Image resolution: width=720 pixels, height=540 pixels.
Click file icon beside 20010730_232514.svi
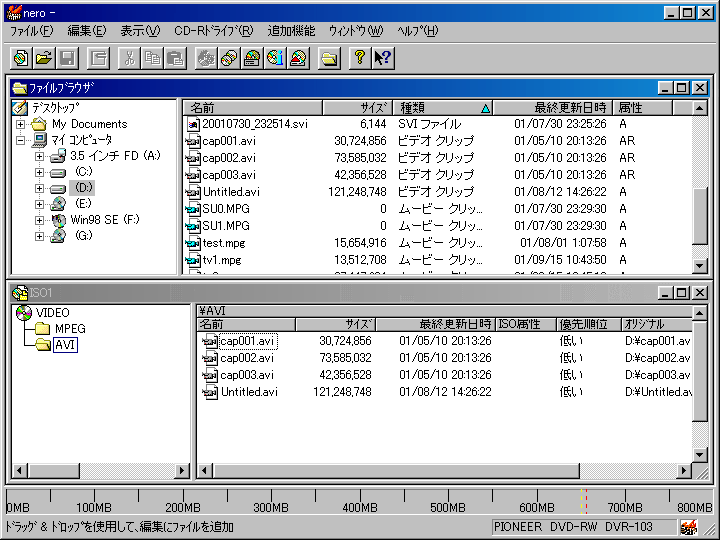(194, 124)
